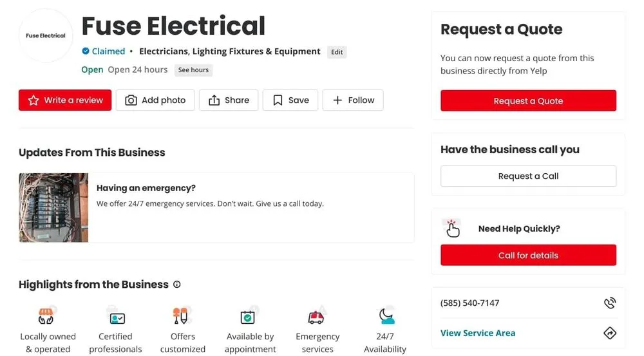The width and height of the screenshot is (644, 356).
Task: Share this business page
Action: click(x=229, y=100)
